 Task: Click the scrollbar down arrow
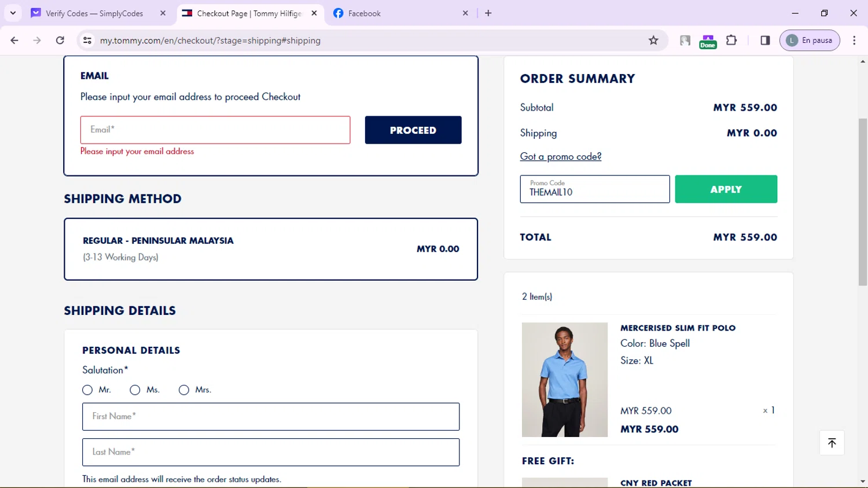[x=863, y=482]
